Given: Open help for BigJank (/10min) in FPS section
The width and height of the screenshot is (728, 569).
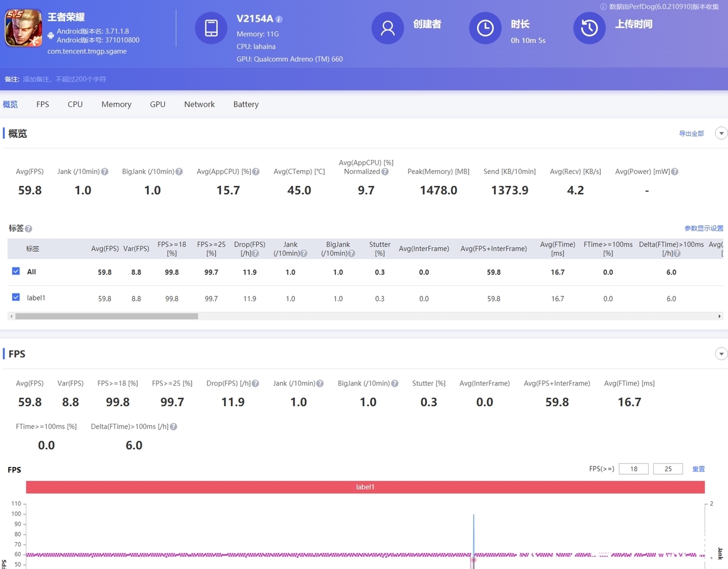Looking at the screenshot, I should click(x=395, y=383).
